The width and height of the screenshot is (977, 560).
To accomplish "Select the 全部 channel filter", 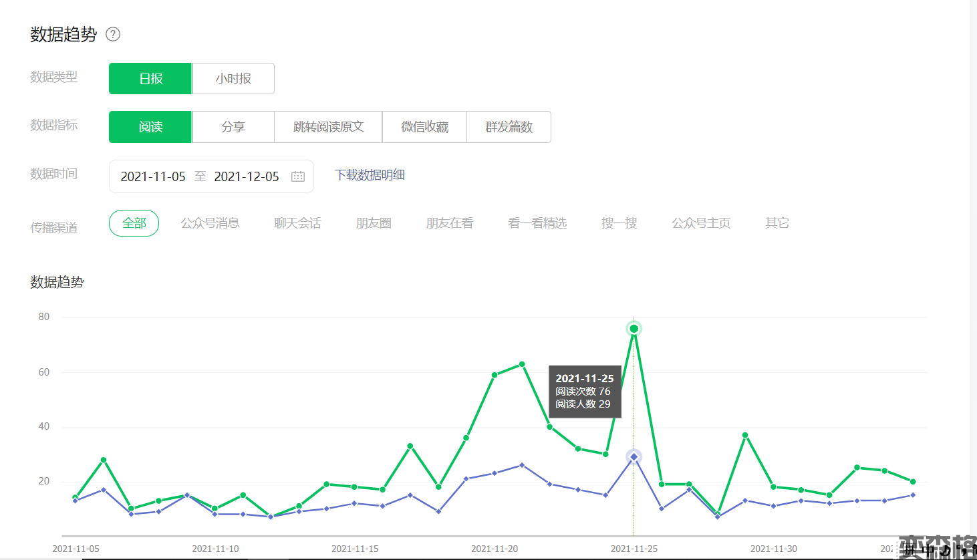I will coord(134,223).
